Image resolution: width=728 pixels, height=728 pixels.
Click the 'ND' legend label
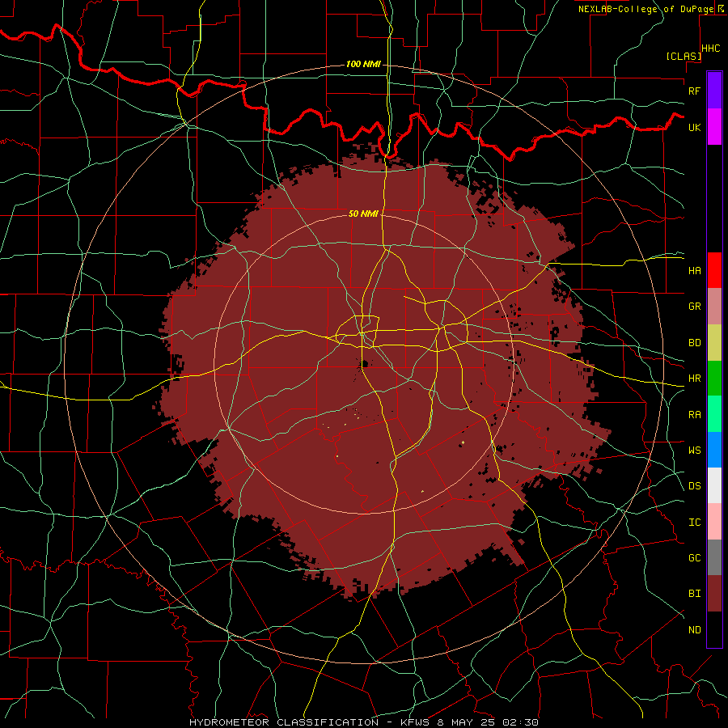point(694,630)
